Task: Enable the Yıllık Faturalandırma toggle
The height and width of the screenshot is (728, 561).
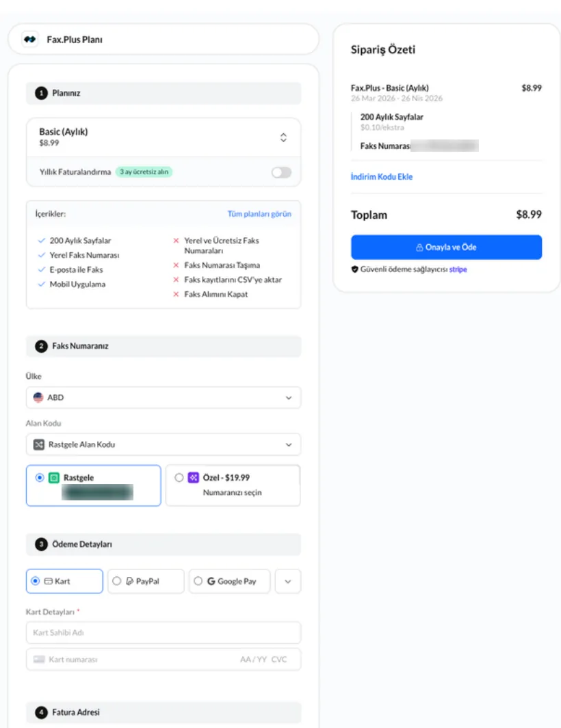Action: tap(281, 172)
